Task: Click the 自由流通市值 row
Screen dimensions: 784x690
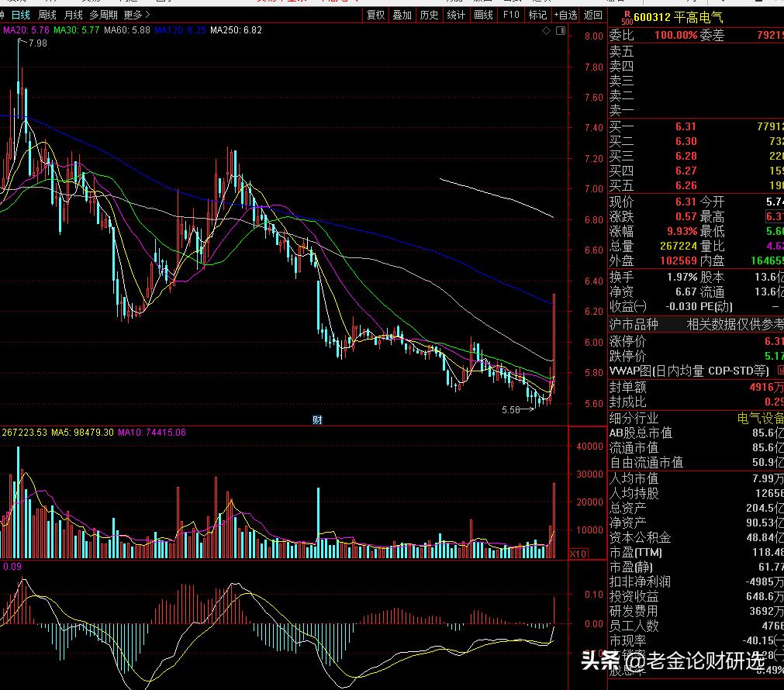Action: (x=696, y=463)
